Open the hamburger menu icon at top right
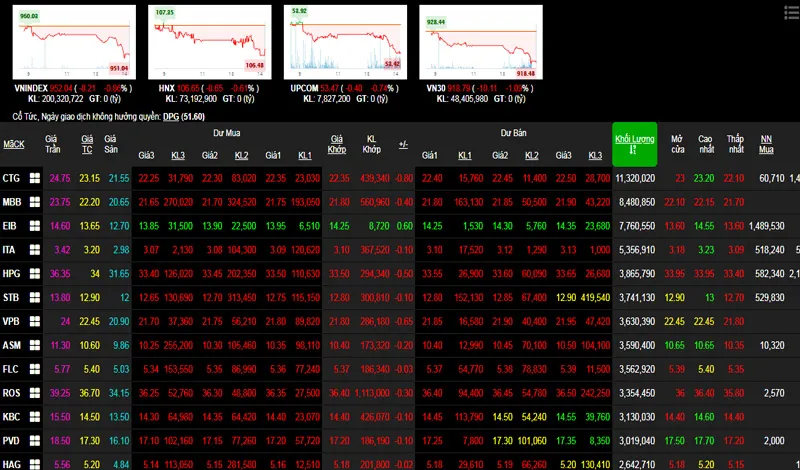800x470 pixels. tap(791, 13)
